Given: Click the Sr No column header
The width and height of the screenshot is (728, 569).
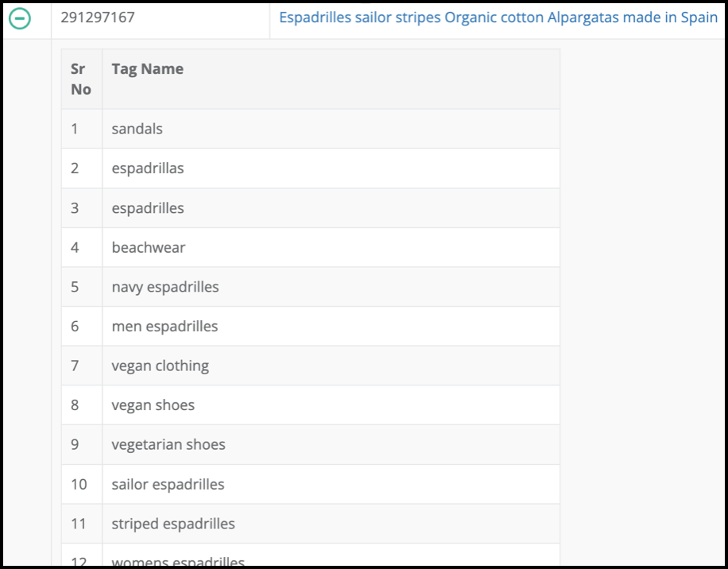Looking at the screenshot, I should tap(81, 79).
